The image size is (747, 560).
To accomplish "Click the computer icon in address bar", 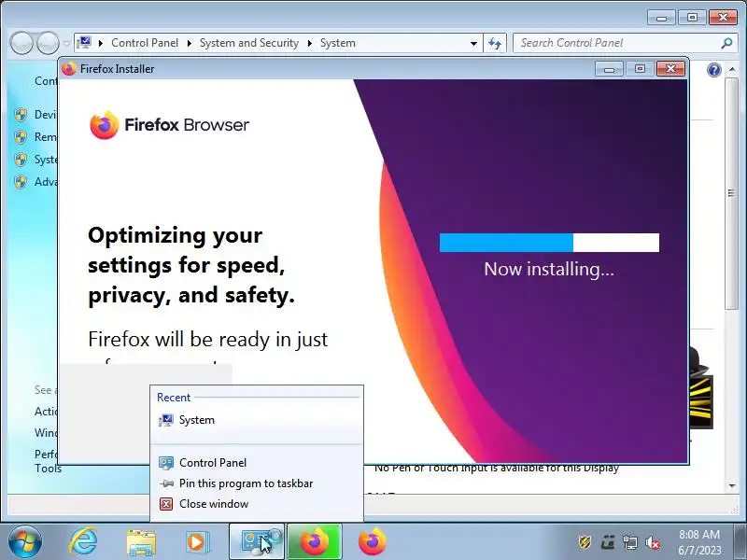I will click(x=84, y=42).
